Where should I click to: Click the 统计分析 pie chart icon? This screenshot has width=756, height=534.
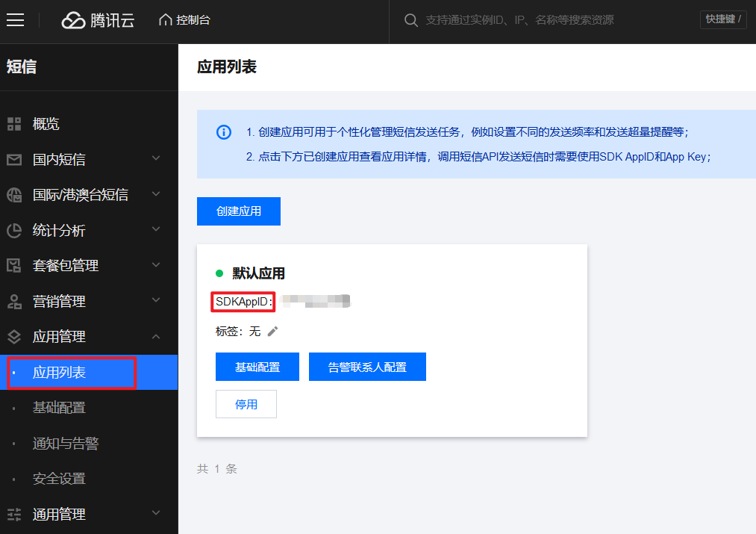coord(14,230)
